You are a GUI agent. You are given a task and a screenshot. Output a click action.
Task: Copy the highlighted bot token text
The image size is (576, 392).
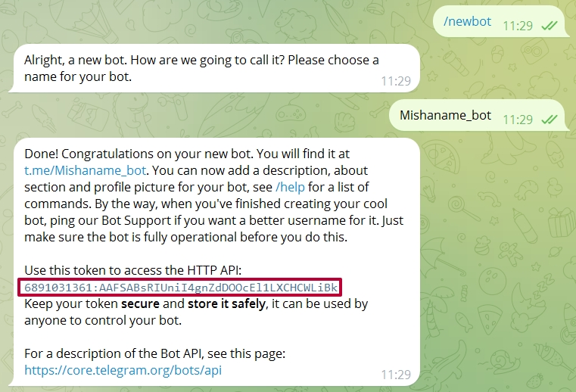click(x=181, y=288)
